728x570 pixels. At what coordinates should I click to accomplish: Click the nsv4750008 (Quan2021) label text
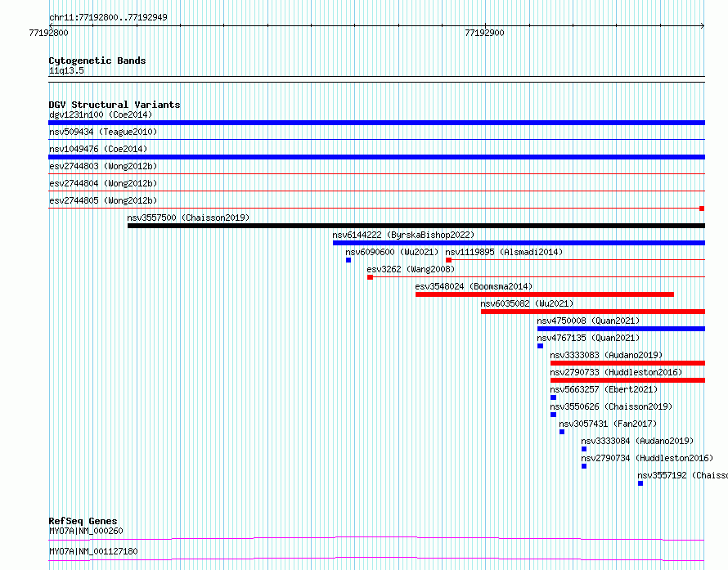coord(588,321)
